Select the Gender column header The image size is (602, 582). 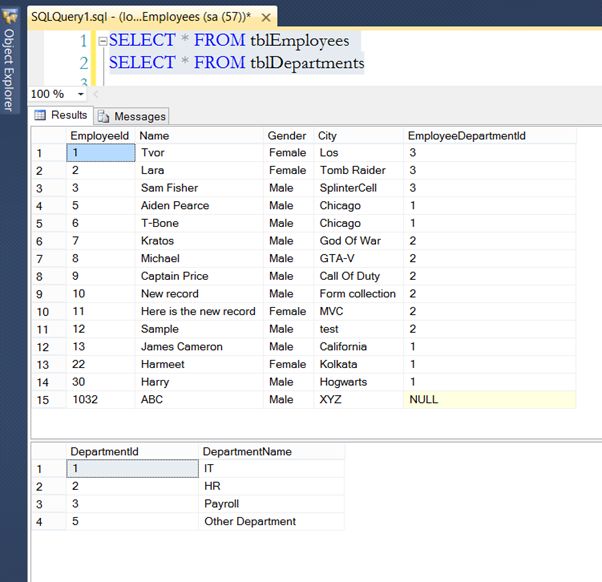point(288,136)
